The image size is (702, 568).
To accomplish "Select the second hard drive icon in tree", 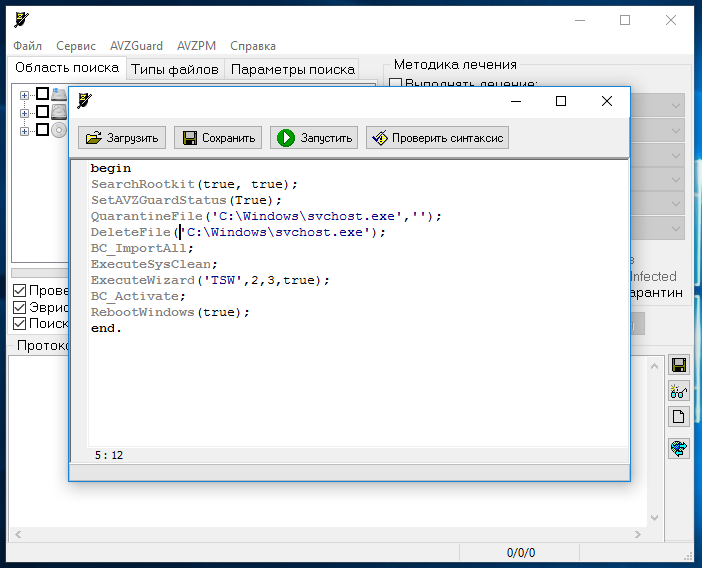I will tap(59, 112).
